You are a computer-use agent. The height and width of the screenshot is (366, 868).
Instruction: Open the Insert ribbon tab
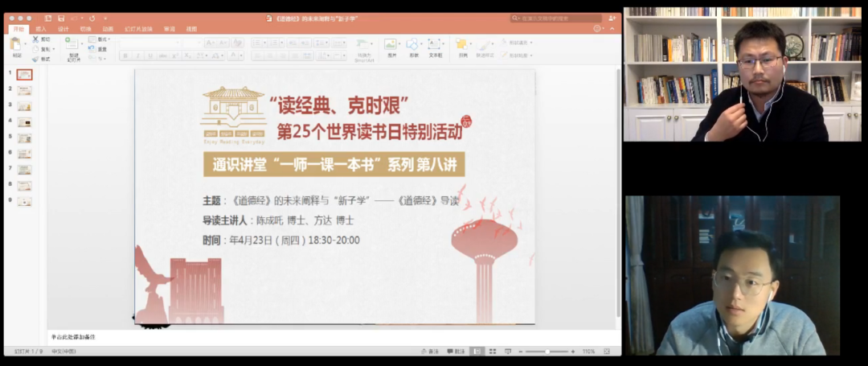[x=41, y=29]
